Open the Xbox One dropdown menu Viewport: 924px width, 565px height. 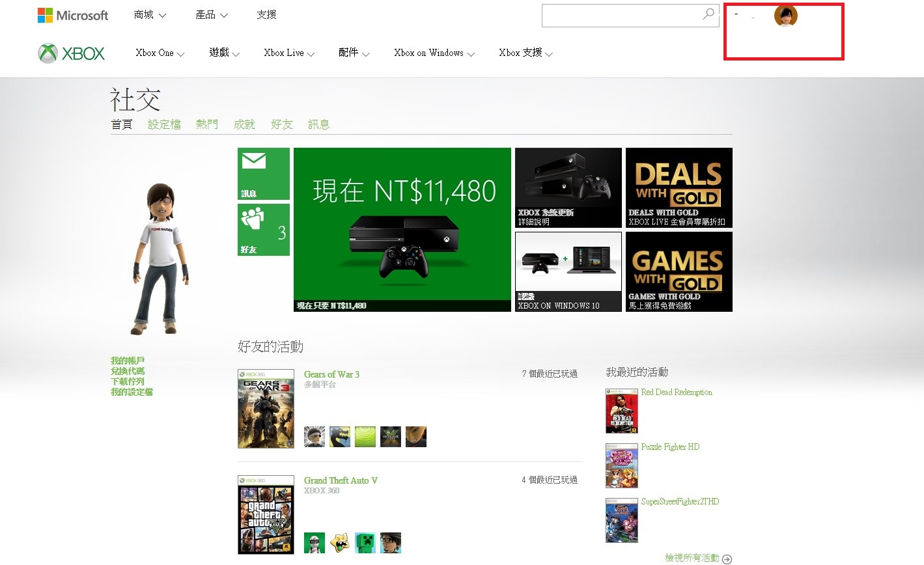pos(160,53)
